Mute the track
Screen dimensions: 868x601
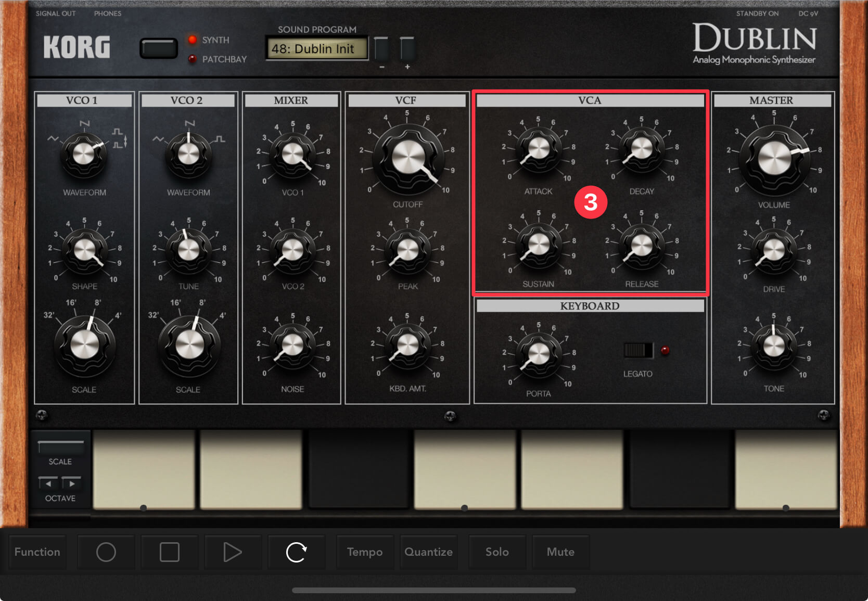[x=560, y=552]
